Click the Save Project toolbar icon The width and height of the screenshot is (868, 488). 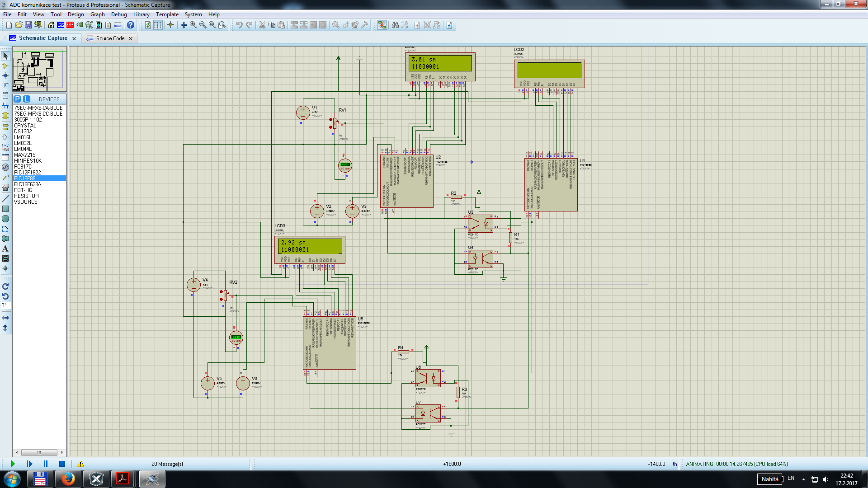tap(28, 25)
